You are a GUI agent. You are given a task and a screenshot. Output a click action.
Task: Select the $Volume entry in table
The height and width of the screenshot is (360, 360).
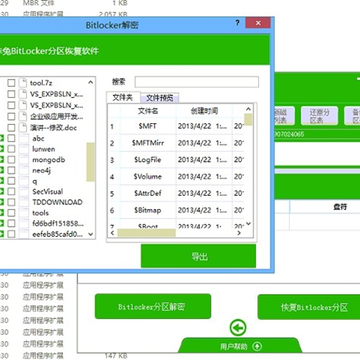point(148,176)
